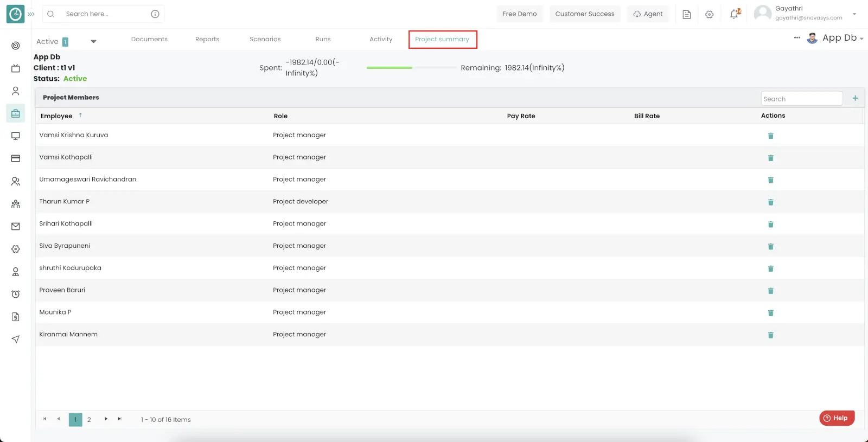Open the notifications bell
This screenshot has height=442, width=868.
click(x=734, y=14)
